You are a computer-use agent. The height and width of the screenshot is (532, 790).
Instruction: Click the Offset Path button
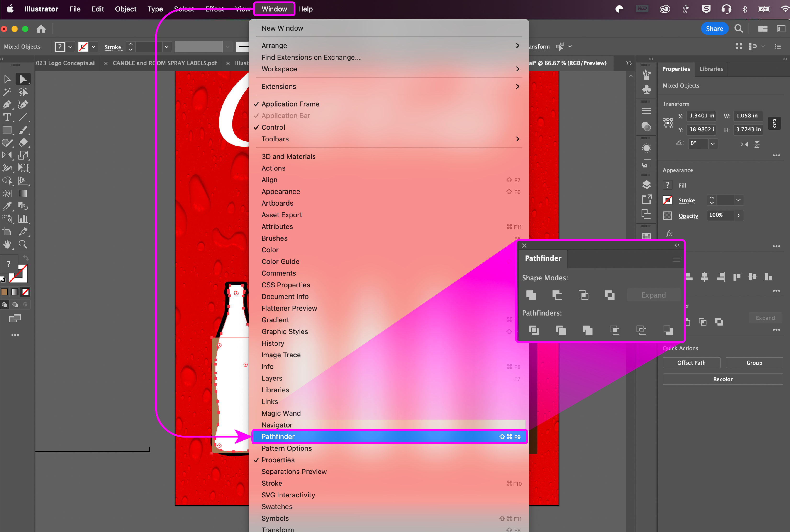(x=691, y=363)
